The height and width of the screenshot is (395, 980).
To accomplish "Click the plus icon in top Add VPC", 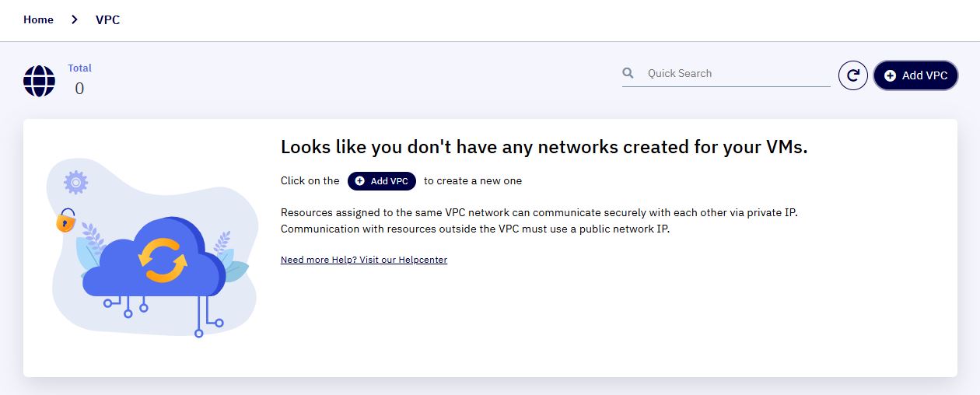I will (x=891, y=75).
